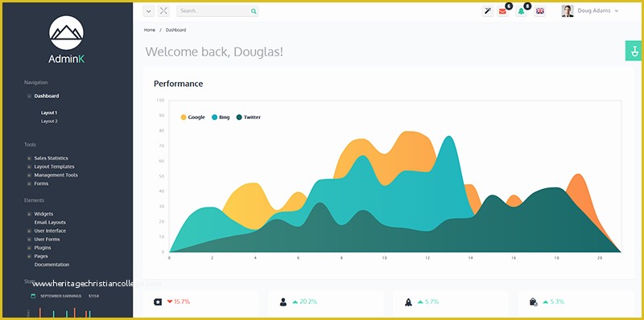Open Email Layouts in the sidebar
Image resolution: width=644 pixels, height=320 pixels.
pos(50,223)
